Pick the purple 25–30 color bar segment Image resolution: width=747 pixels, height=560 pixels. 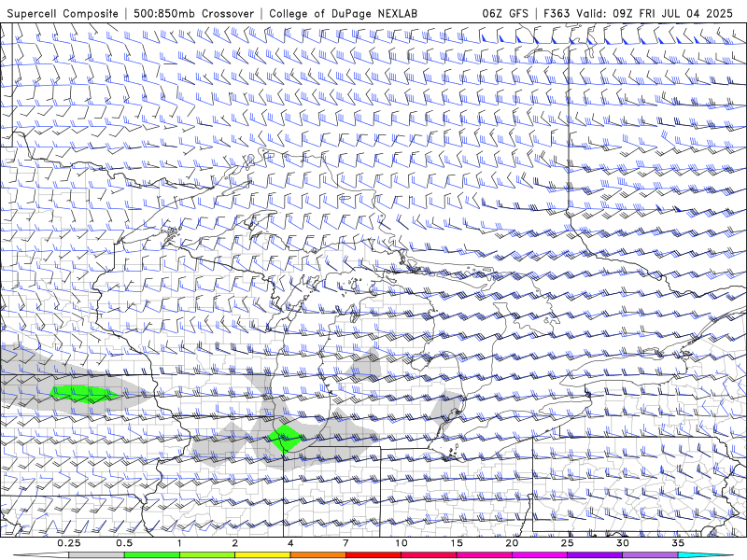click(x=595, y=555)
